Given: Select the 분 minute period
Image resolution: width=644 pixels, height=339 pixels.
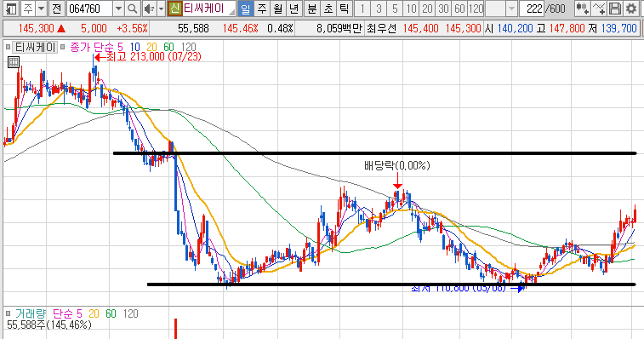Looking at the screenshot, I should click(x=312, y=9).
